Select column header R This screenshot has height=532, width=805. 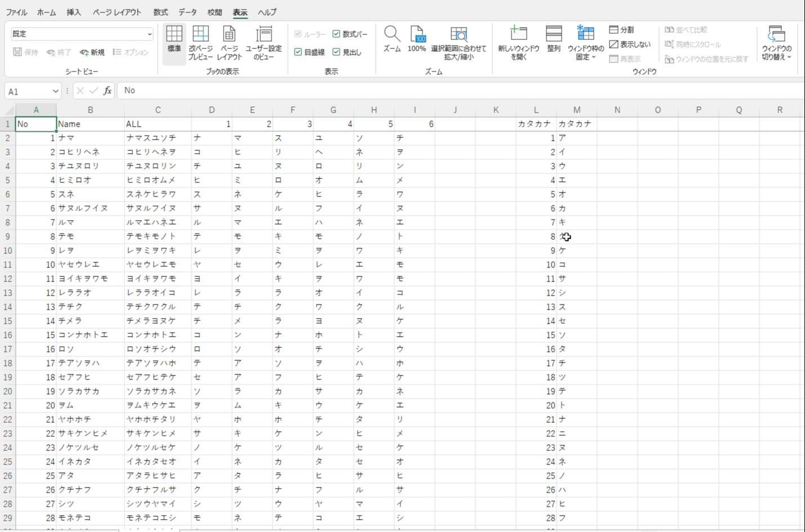pyautogui.click(x=780, y=110)
